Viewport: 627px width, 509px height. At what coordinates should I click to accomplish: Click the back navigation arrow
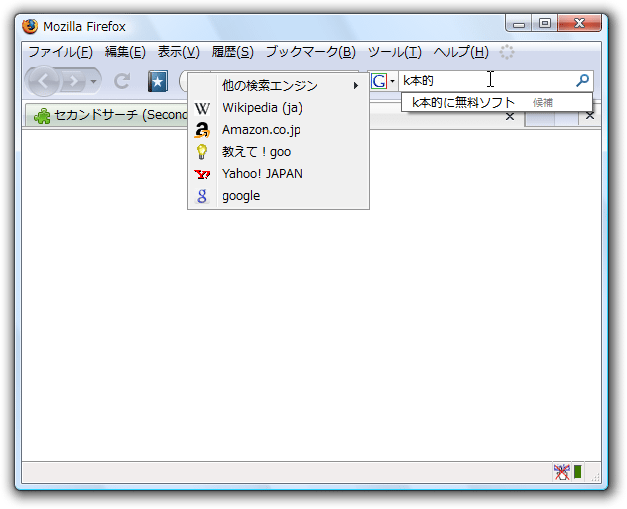[x=43, y=82]
